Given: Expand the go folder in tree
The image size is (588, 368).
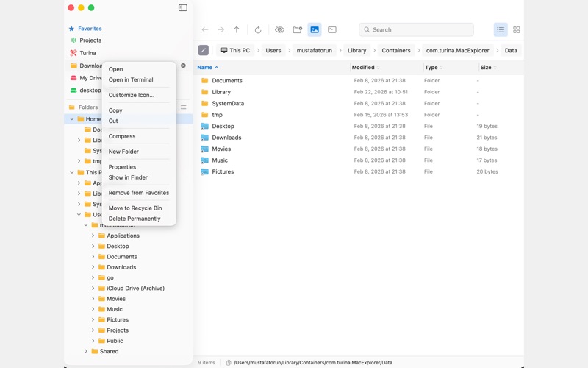Looking at the screenshot, I should coord(93,277).
